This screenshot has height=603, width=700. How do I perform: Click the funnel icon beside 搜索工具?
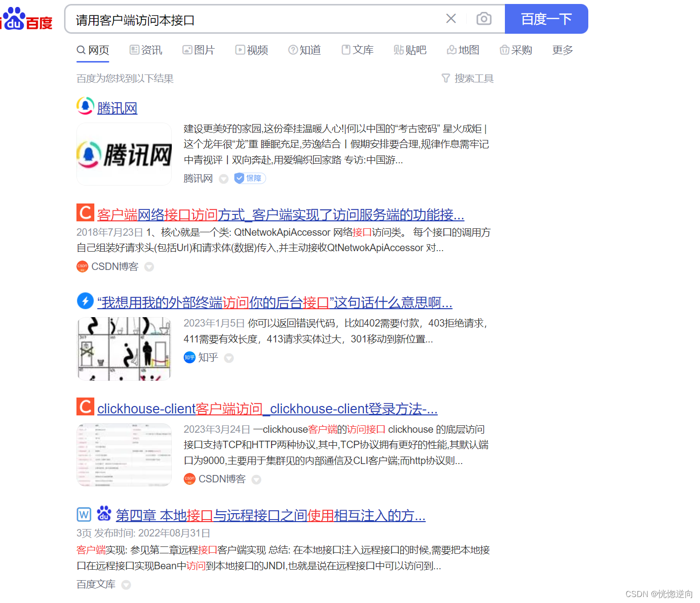446,78
